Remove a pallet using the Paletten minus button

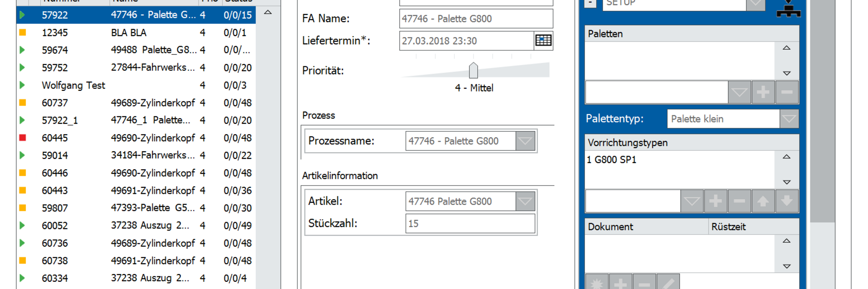click(x=787, y=93)
